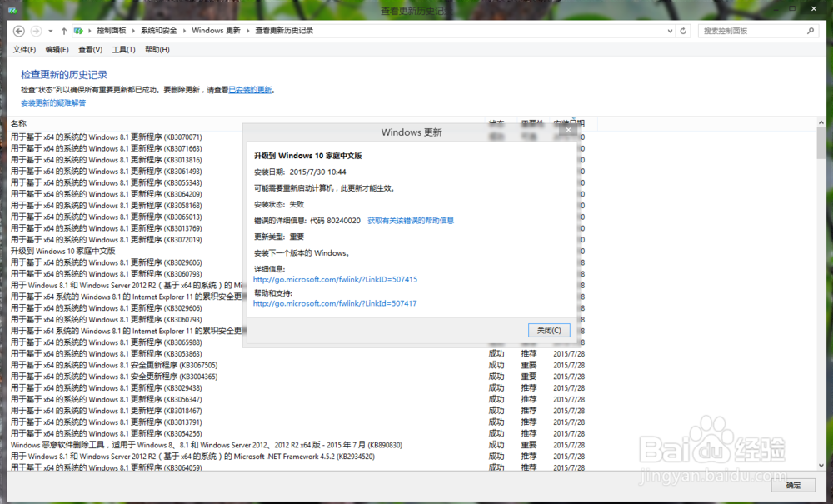Select the KB3058168 update row
This screenshot has width=833, height=504.
107,206
